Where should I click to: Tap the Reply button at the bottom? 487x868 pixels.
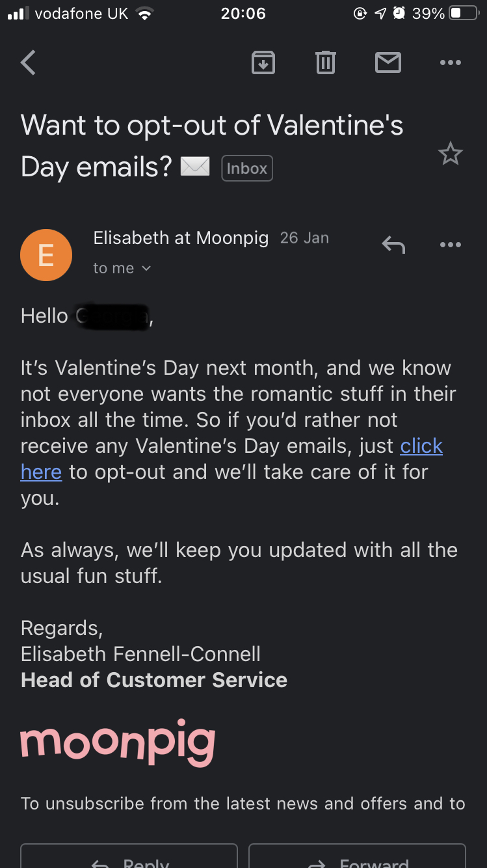(129, 856)
